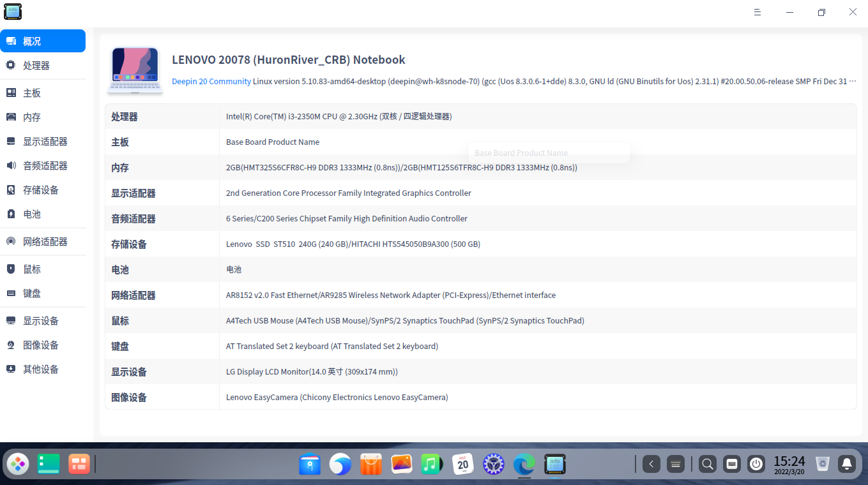Click the 存储设备 label in the overview table

pos(129,244)
